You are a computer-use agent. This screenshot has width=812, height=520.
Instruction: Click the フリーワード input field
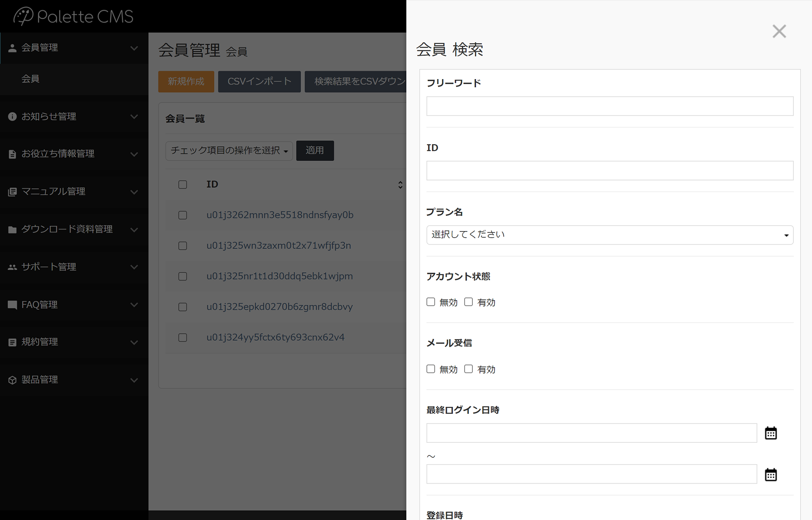pyautogui.click(x=609, y=105)
